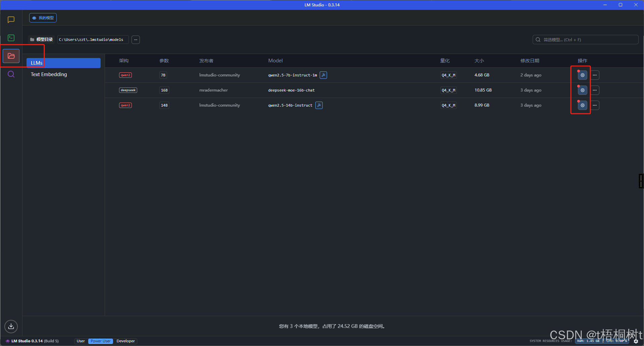This screenshot has width=644, height=346.
Task: Open more actions menu for qwen2.5-14b-instruct
Action: coord(595,105)
